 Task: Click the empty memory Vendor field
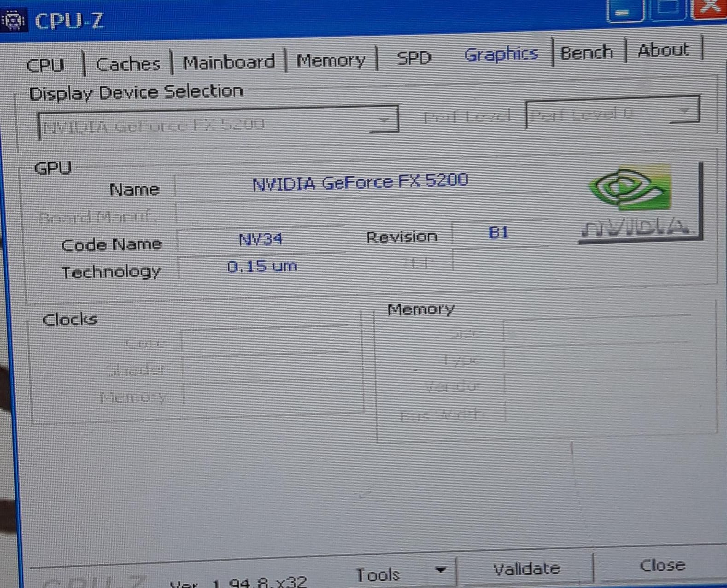pyautogui.click(x=598, y=382)
